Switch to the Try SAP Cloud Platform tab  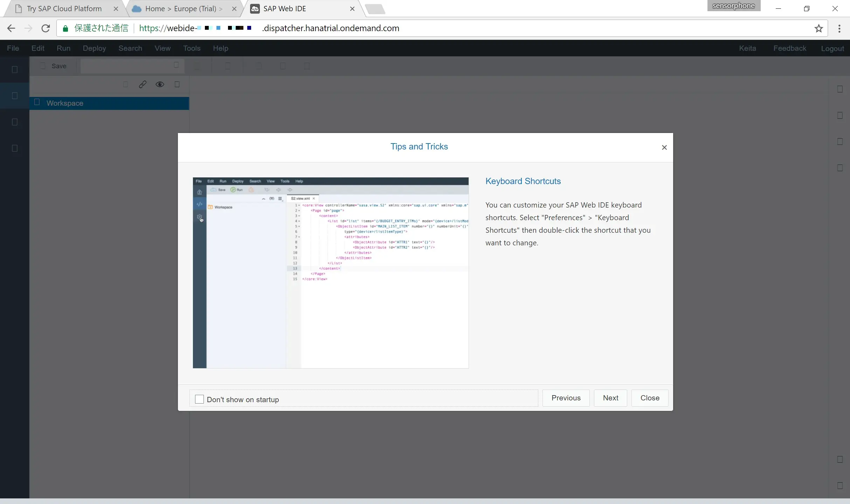click(64, 9)
